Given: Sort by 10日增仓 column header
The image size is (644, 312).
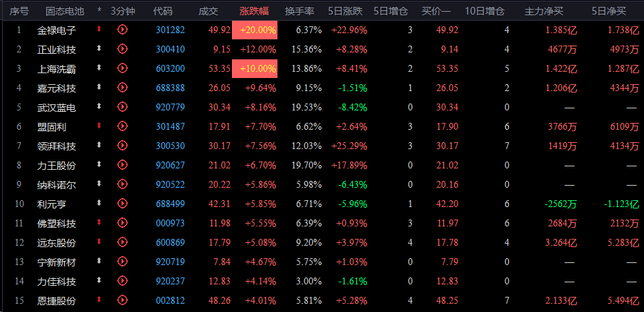Looking at the screenshot, I should [x=485, y=11].
